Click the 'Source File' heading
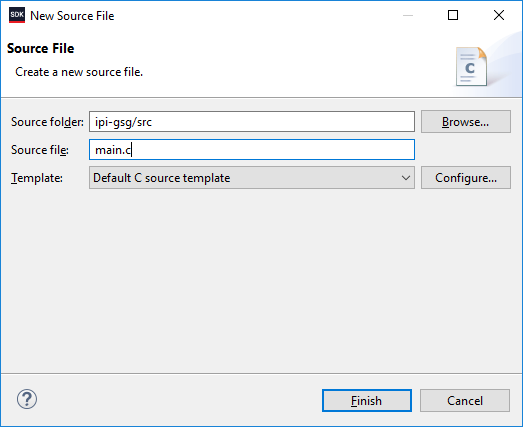Screen dimensions: 523x427 coord(40,48)
